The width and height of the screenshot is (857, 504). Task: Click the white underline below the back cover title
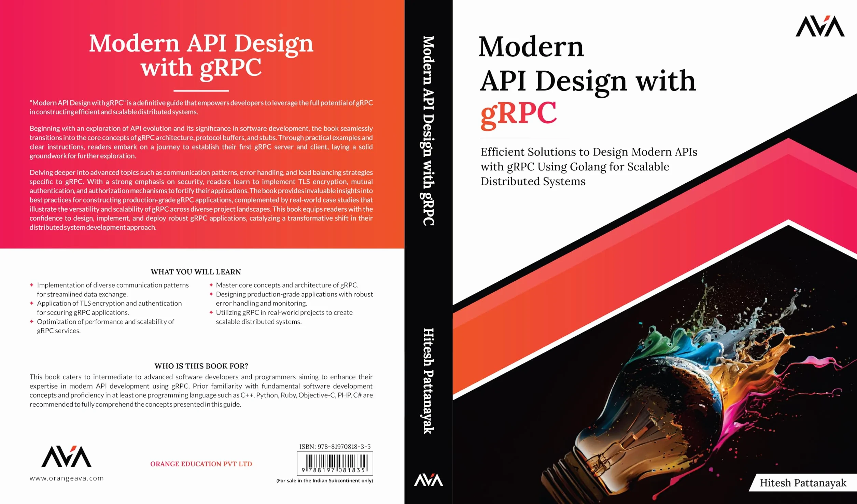tap(201, 91)
